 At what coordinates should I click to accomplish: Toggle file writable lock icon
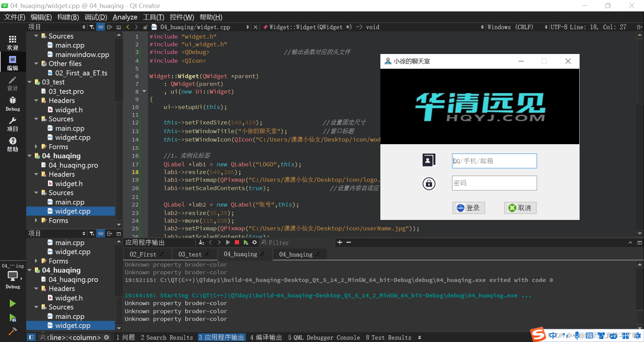pyautogui.click(x=145, y=27)
